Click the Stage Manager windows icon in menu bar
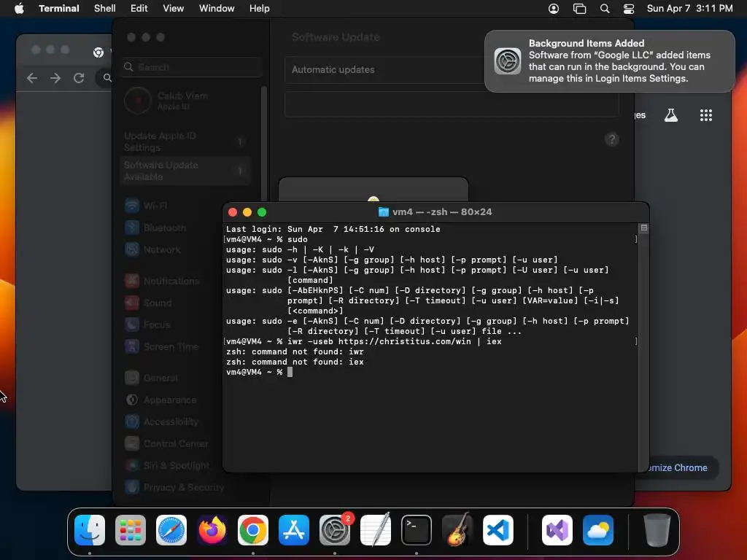 [579, 8]
